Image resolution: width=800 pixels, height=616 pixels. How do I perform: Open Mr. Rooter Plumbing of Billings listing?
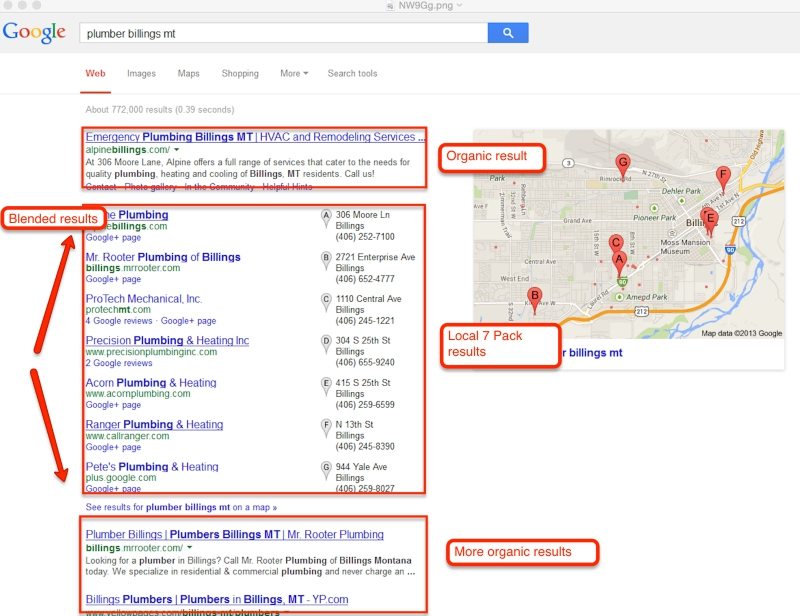click(x=163, y=257)
